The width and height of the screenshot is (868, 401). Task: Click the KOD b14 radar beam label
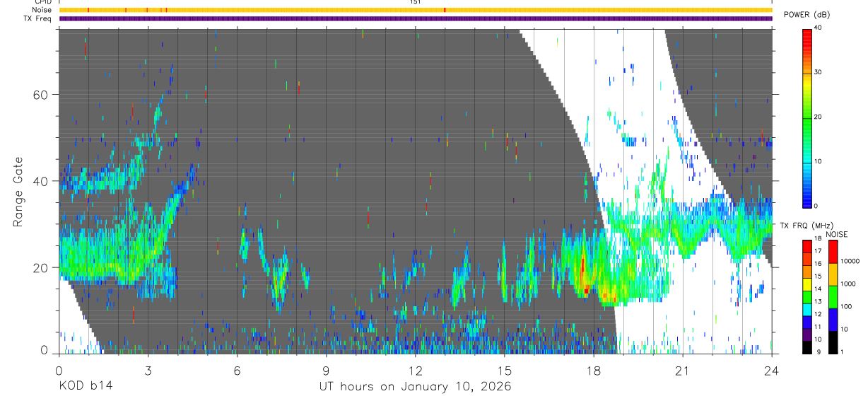(x=86, y=386)
